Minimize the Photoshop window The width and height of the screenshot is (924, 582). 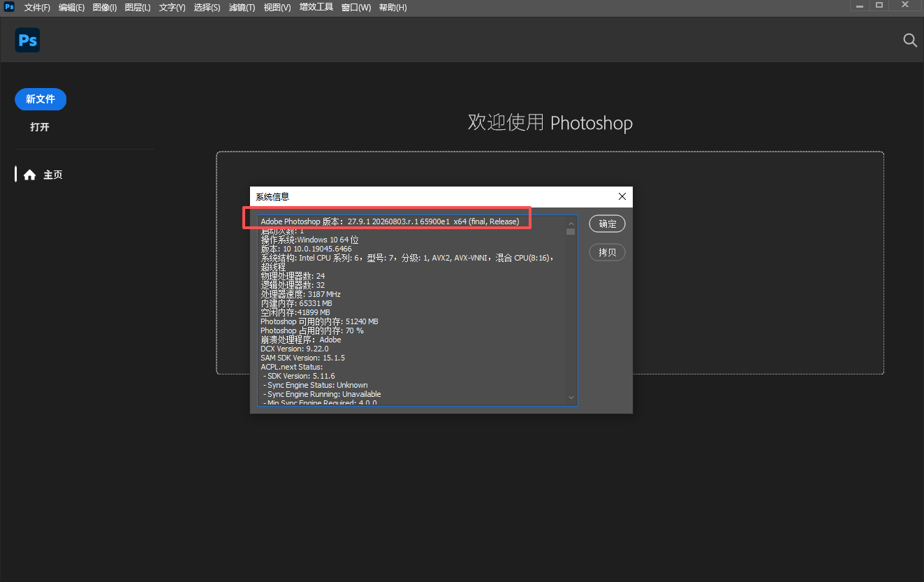click(x=860, y=5)
